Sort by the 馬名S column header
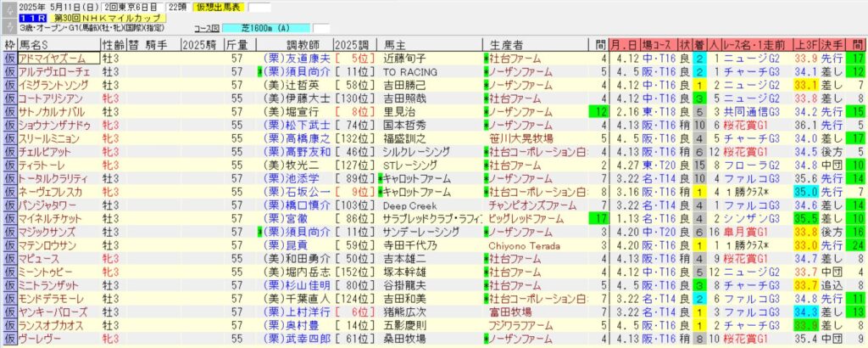 pos(58,46)
